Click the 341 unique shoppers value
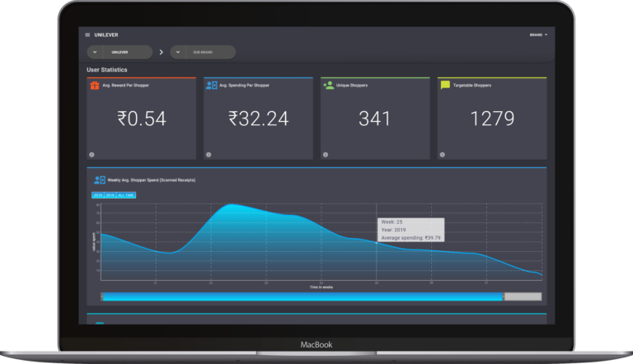The height and width of the screenshot is (364, 633). click(375, 119)
